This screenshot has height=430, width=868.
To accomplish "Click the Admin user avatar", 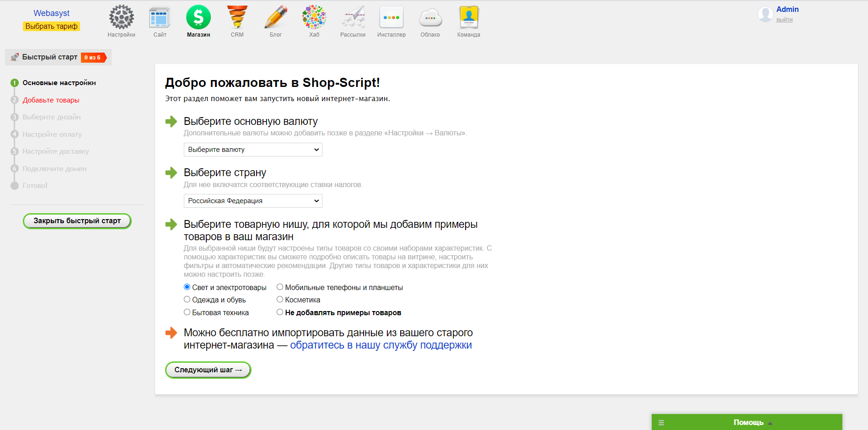I will coord(765,14).
